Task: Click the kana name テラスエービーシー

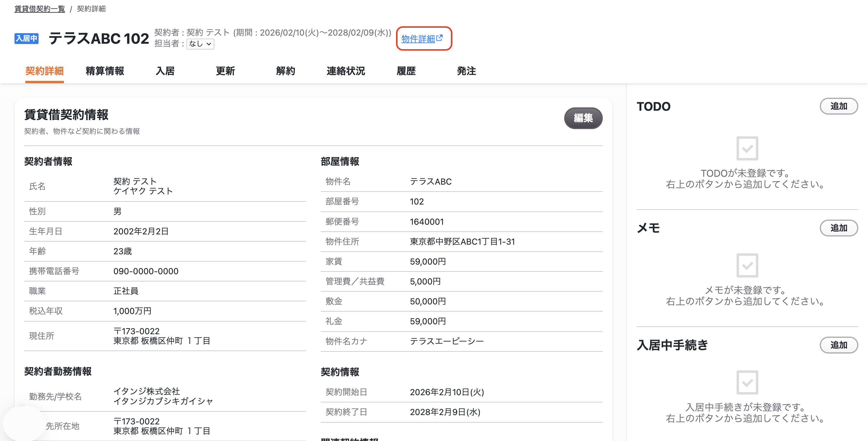Action: [447, 341]
